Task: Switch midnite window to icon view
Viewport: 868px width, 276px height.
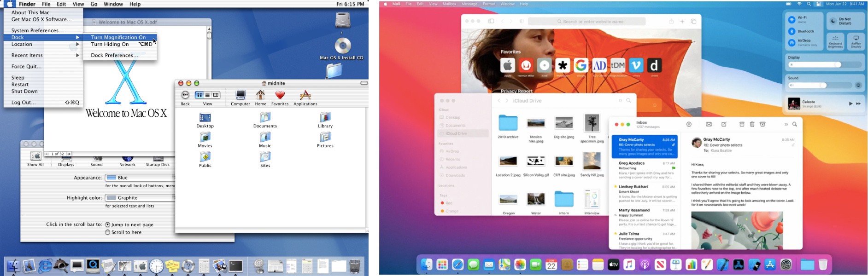Action: pyautogui.click(x=199, y=95)
